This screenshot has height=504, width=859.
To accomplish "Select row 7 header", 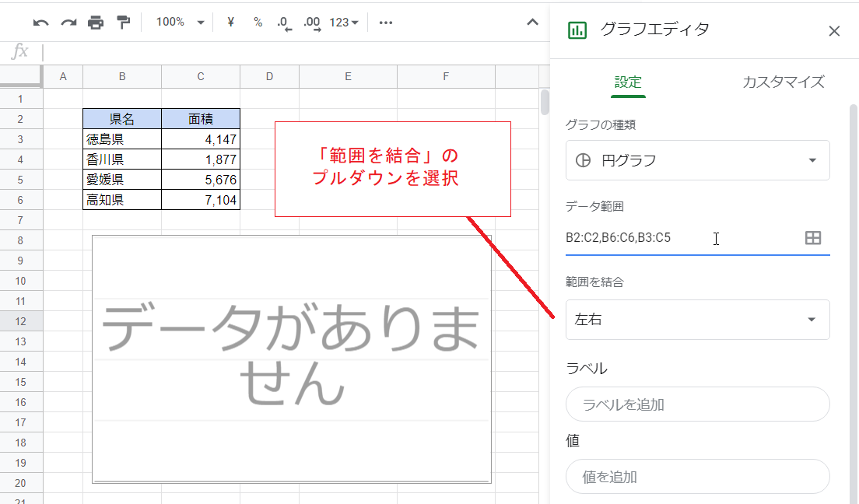I will click(21, 220).
